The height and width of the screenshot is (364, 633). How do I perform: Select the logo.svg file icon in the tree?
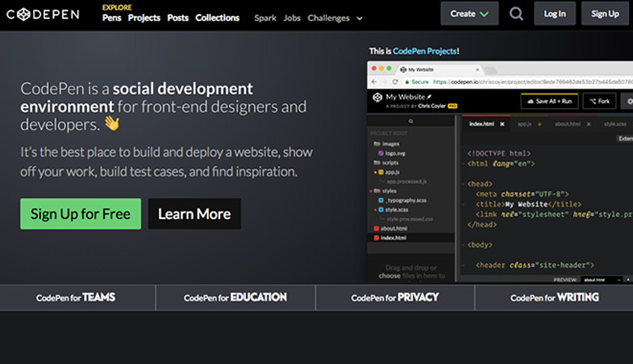coord(381,153)
